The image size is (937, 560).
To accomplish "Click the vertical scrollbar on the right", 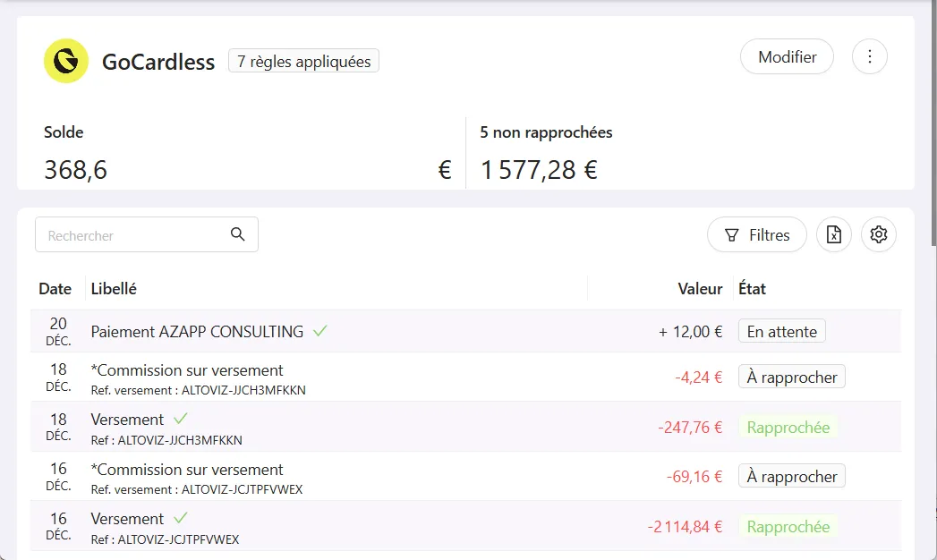I will point(933,123).
